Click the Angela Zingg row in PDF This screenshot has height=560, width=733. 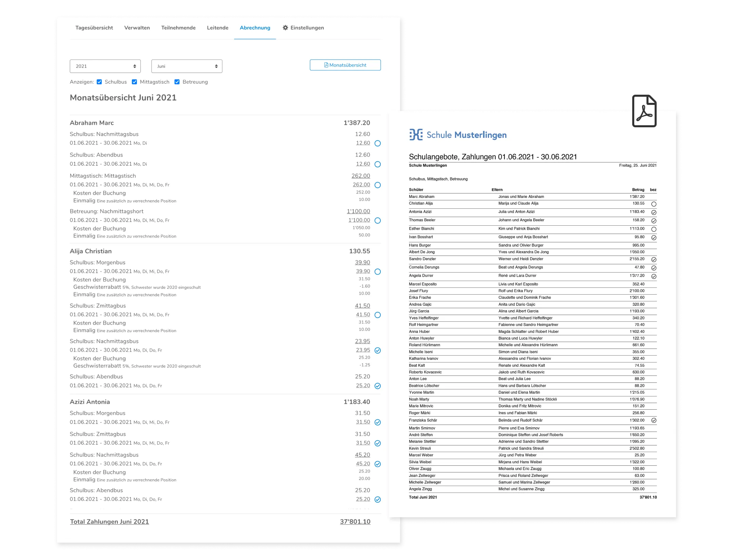point(533,489)
